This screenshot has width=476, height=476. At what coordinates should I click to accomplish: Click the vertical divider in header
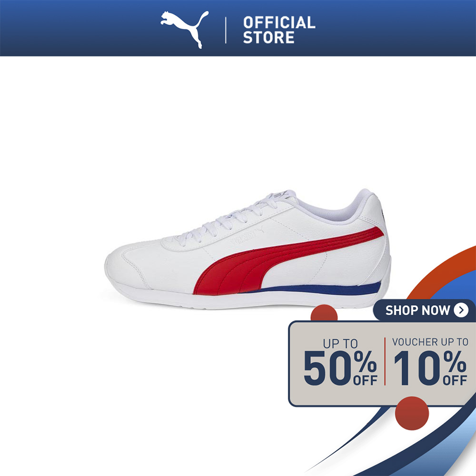pyautogui.click(x=226, y=30)
